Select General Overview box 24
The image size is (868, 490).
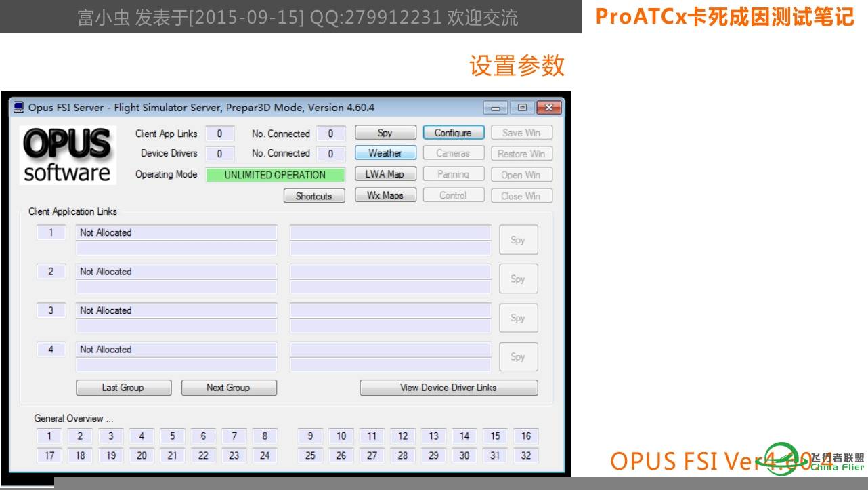click(x=265, y=455)
